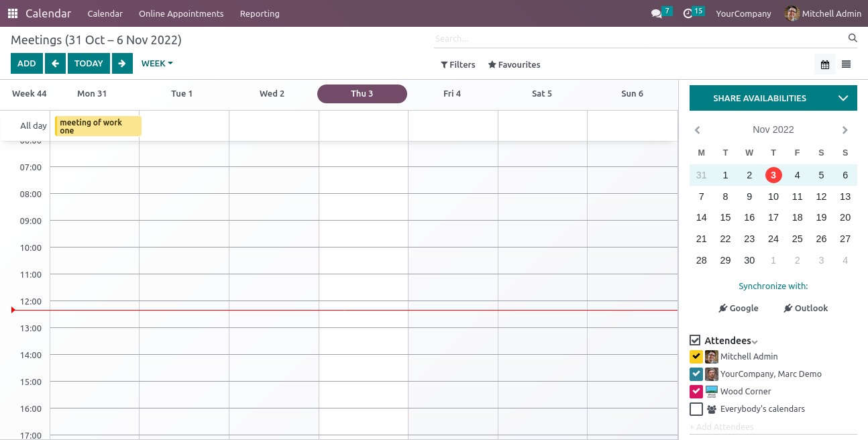Click the search magnifier icon
The width and height of the screenshot is (868, 440).
(x=853, y=38)
